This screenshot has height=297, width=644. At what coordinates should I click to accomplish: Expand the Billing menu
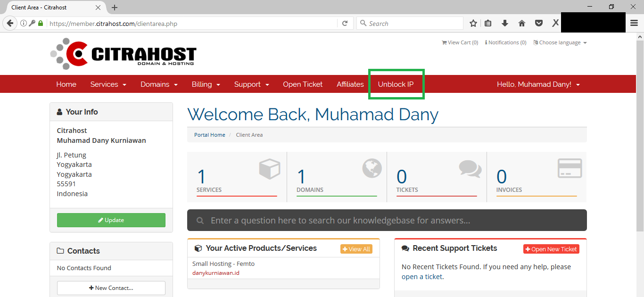point(206,84)
